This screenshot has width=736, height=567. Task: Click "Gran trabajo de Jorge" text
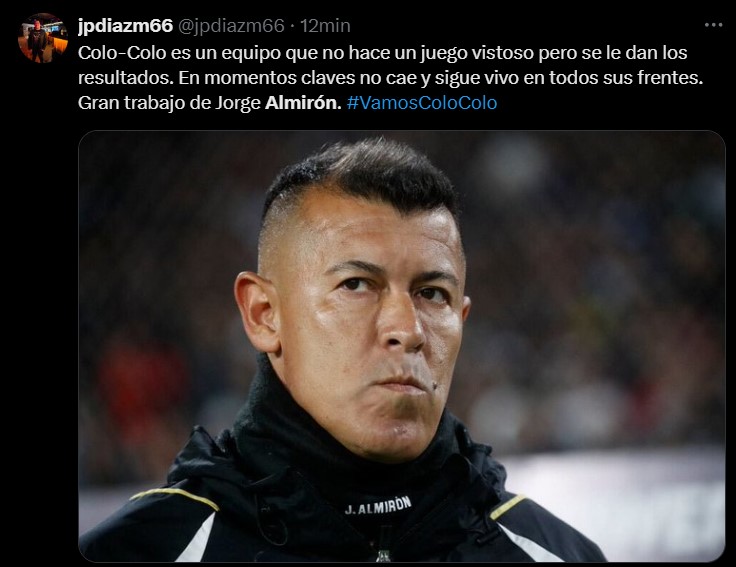click(x=169, y=103)
